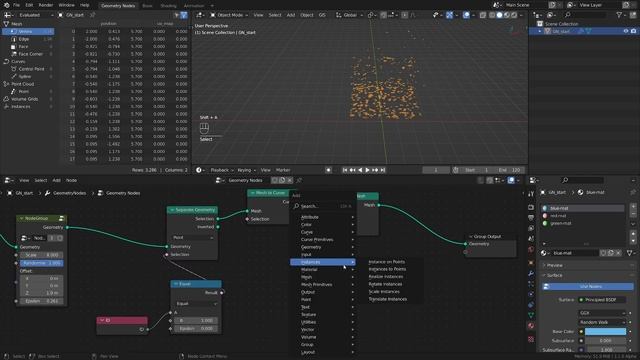
Task: Click the outliner search field
Action: [584, 15]
